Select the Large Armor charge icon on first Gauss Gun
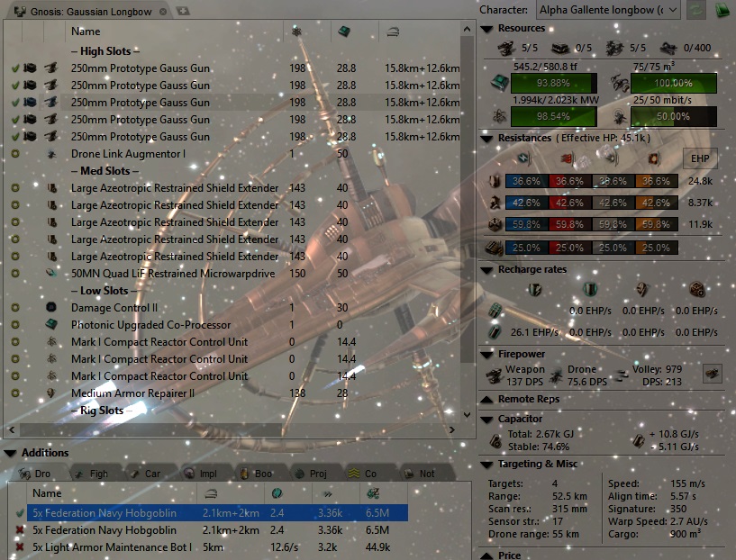Viewport: 736px width, 560px height. point(30,68)
